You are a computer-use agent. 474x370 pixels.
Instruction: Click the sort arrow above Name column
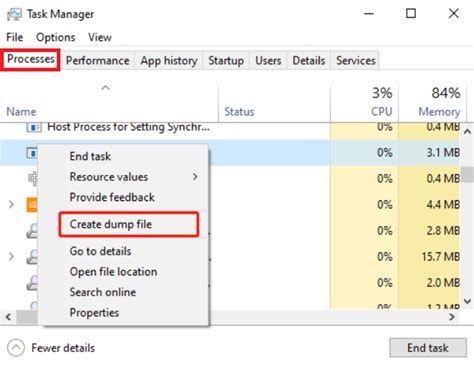click(105, 88)
